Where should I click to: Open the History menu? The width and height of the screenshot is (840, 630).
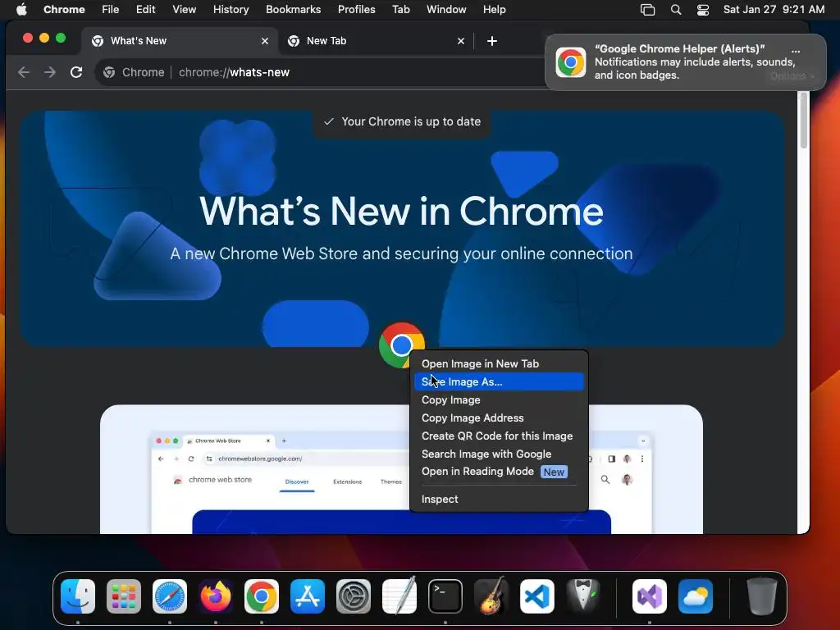(x=231, y=10)
